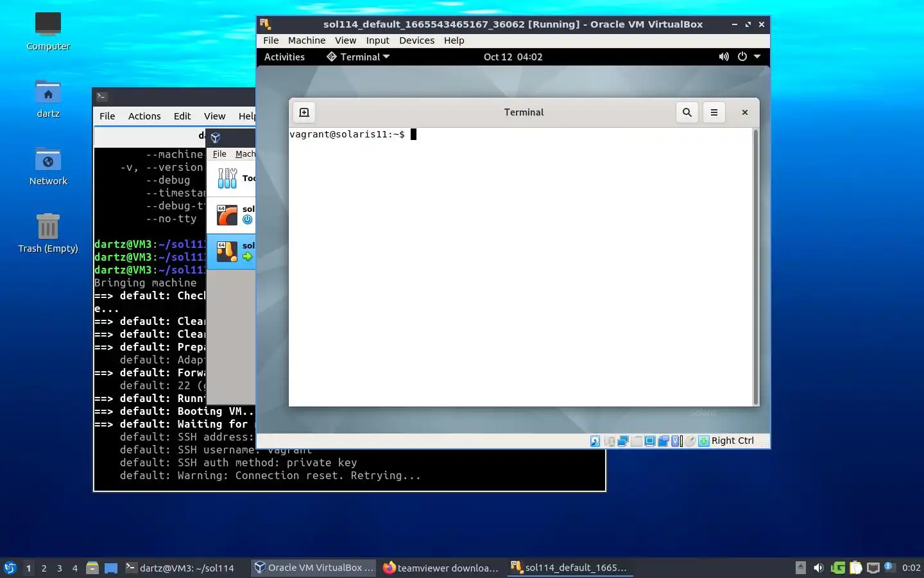The width and height of the screenshot is (924, 578).
Task: Open the start menu button in the taskbar
Action: click(x=10, y=568)
